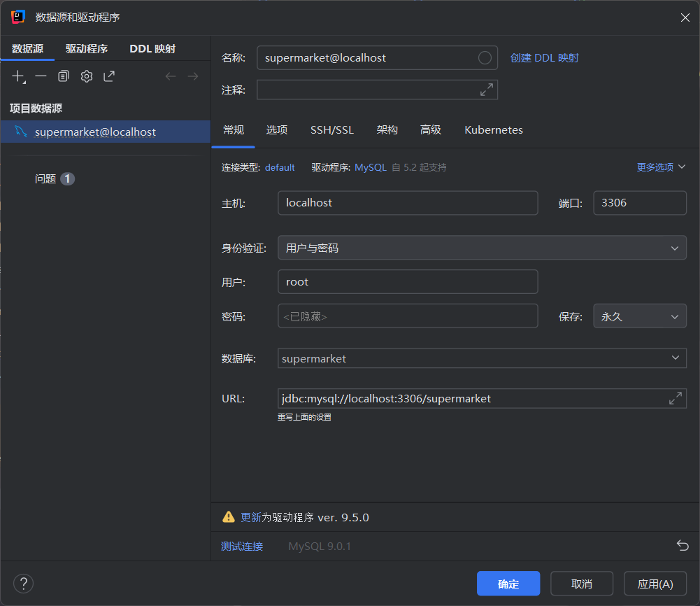Expand 更多选项 menu
Viewport: 700px width, 606px height.
point(661,167)
